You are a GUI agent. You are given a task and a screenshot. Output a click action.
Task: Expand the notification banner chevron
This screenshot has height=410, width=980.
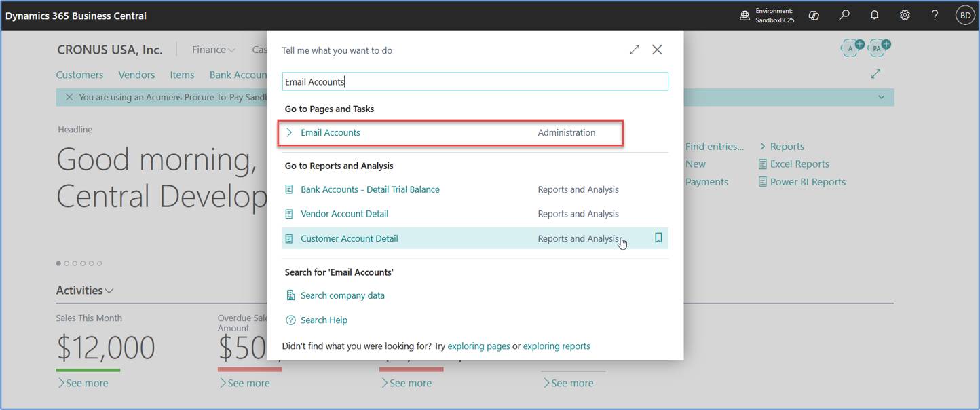[x=881, y=97]
